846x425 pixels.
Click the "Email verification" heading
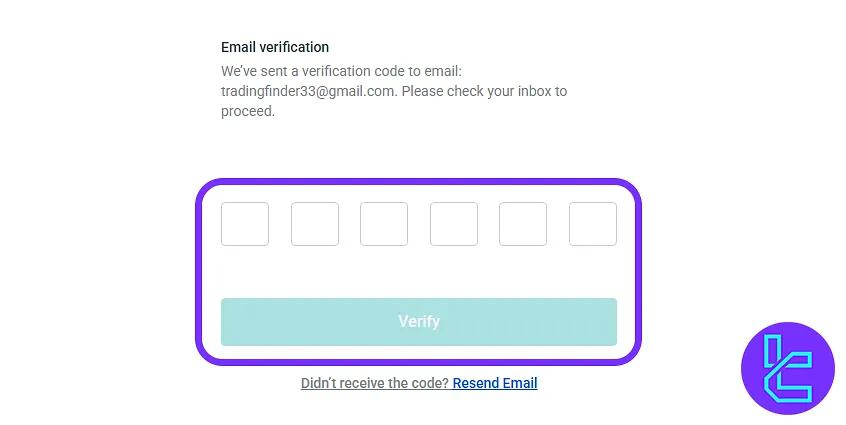coord(275,47)
